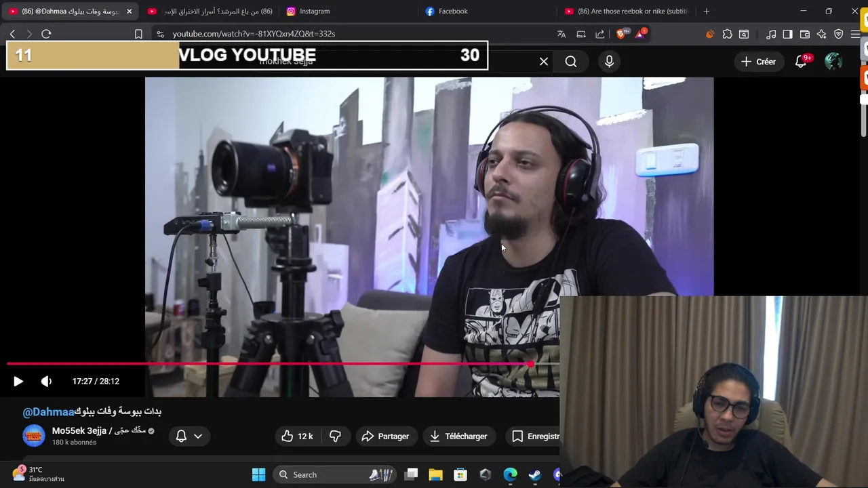The height and width of the screenshot is (488, 868).
Task: Open the Brave Wallet icon
Action: [x=805, y=34]
